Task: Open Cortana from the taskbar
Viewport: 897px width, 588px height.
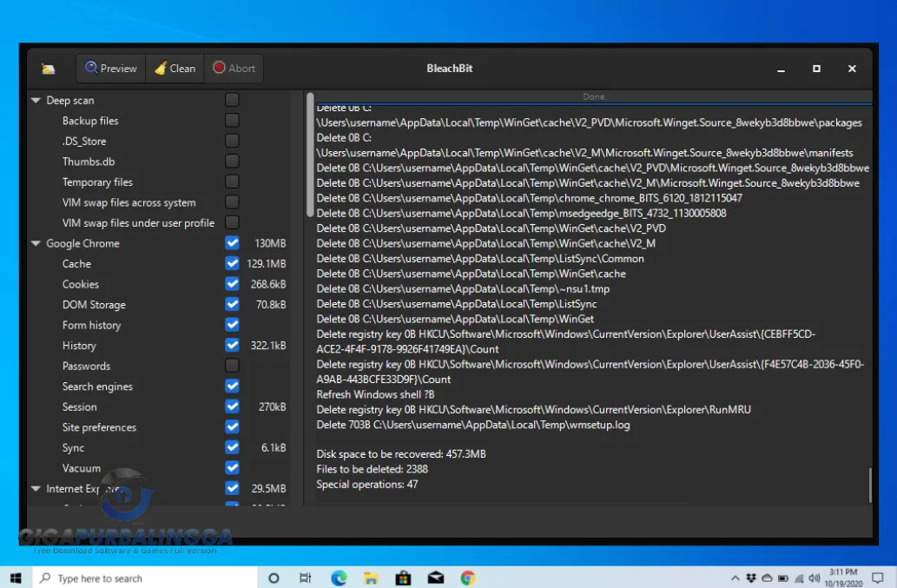Action: coord(274,578)
